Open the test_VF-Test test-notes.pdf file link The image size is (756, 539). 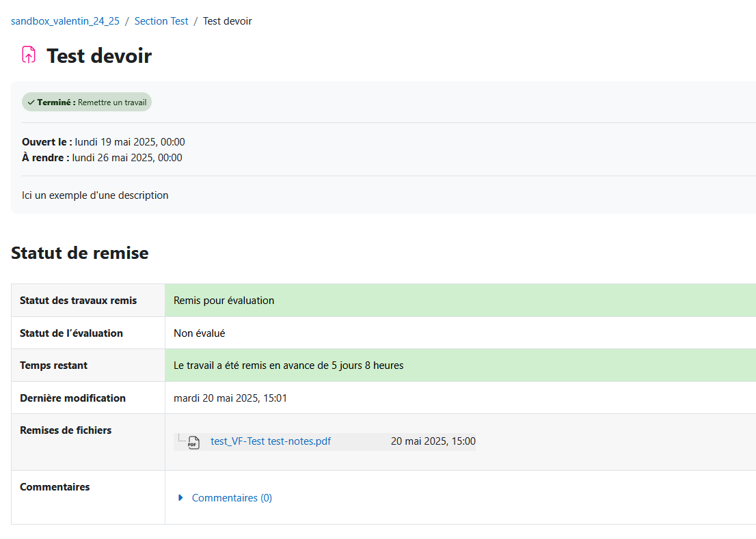(x=271, y=441)
